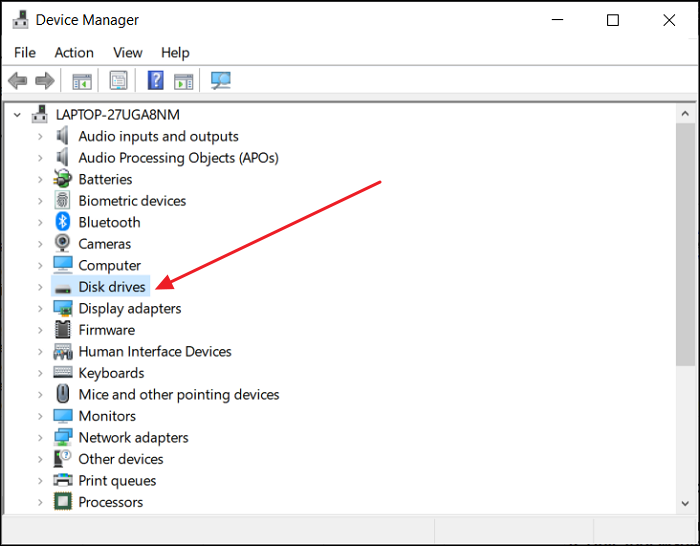Open the File menu
This screenshot has width=700, height=546.
25,52
